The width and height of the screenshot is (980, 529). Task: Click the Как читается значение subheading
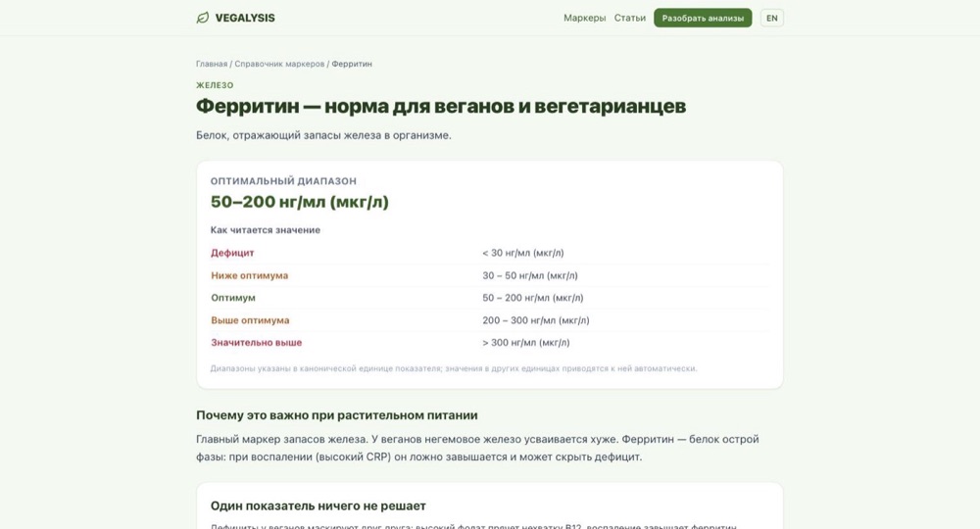click(265, 230)
